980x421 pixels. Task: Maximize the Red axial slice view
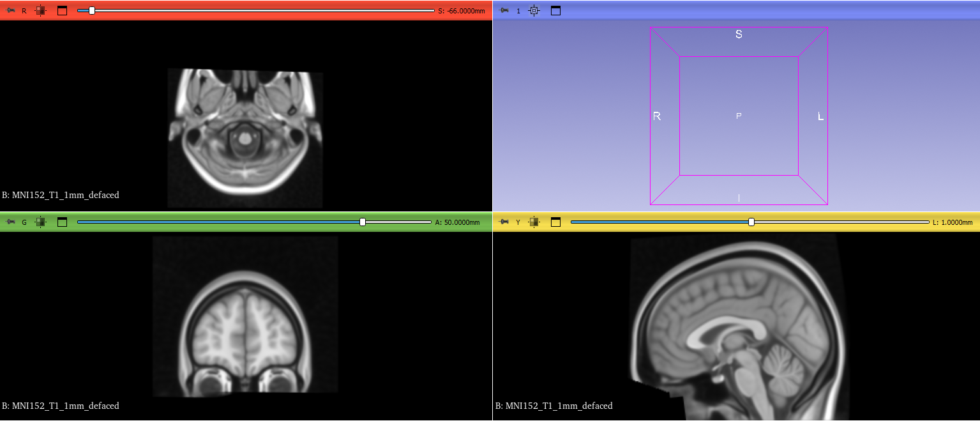[62, 11]
